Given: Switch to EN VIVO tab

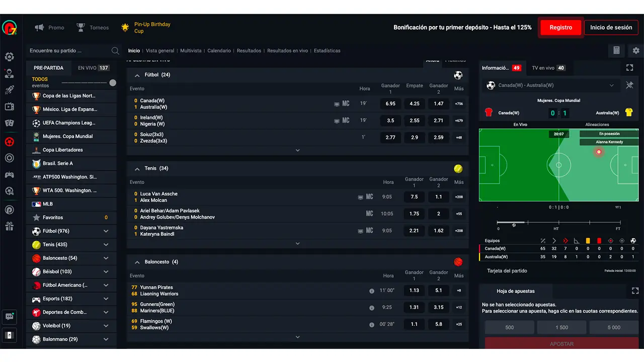Looking at the screenshot, I should pyautogui.click(x=94, y=68).
